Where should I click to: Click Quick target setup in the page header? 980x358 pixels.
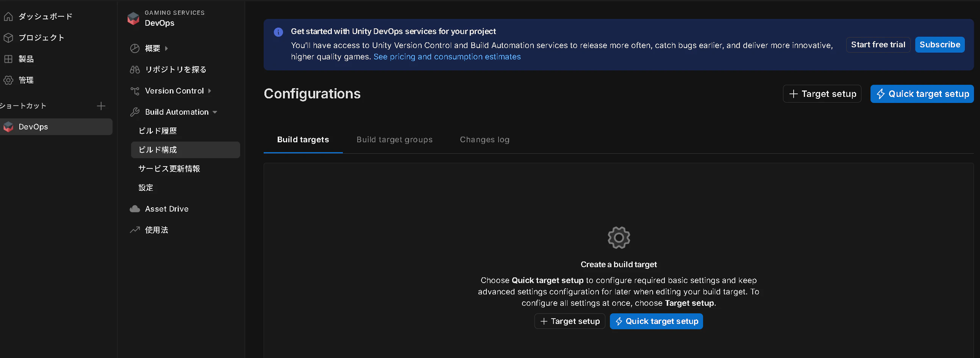922,94
